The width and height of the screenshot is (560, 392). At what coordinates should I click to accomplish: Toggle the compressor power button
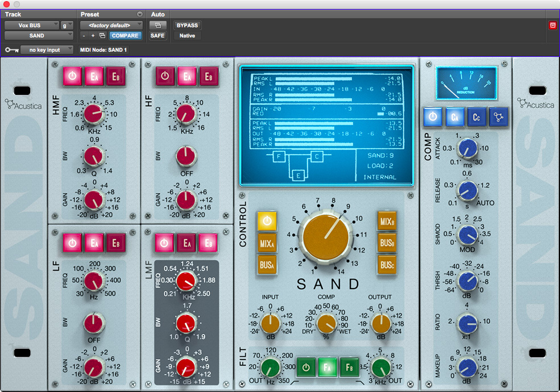click(433, 116)
